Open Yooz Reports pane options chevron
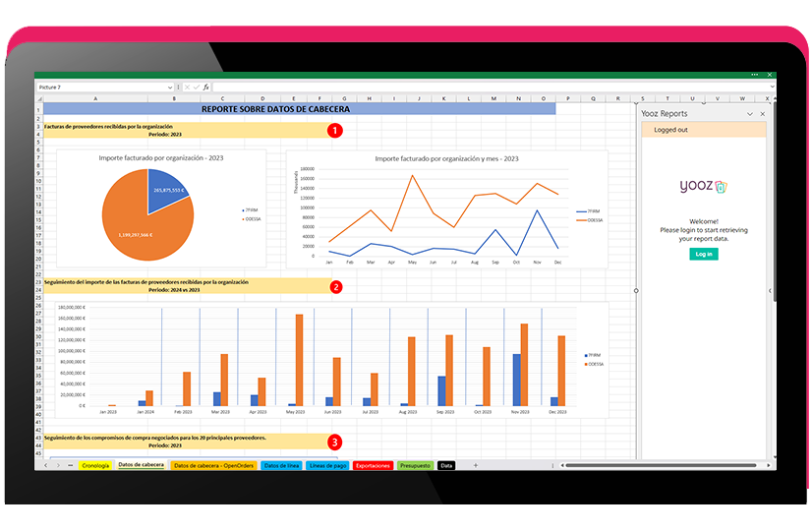The height and width of the screenshot is (532, 812). coord(749,113)
